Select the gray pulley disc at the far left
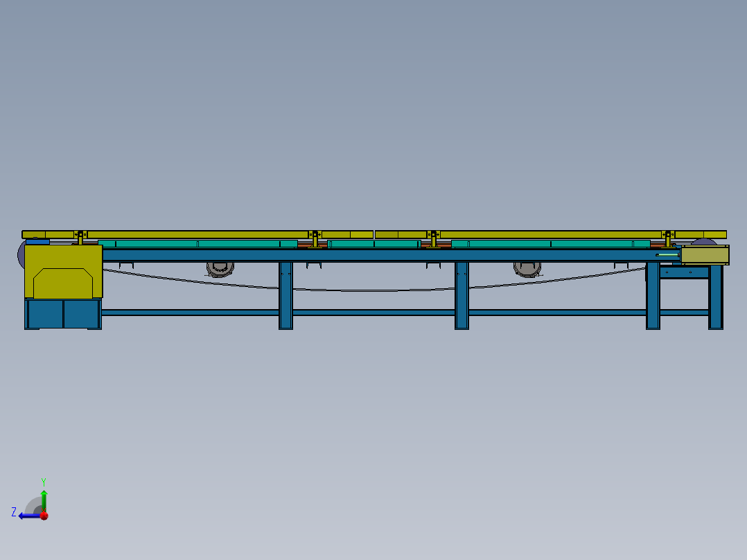Screen dimensions: 747x560 (x=21, y=254)
